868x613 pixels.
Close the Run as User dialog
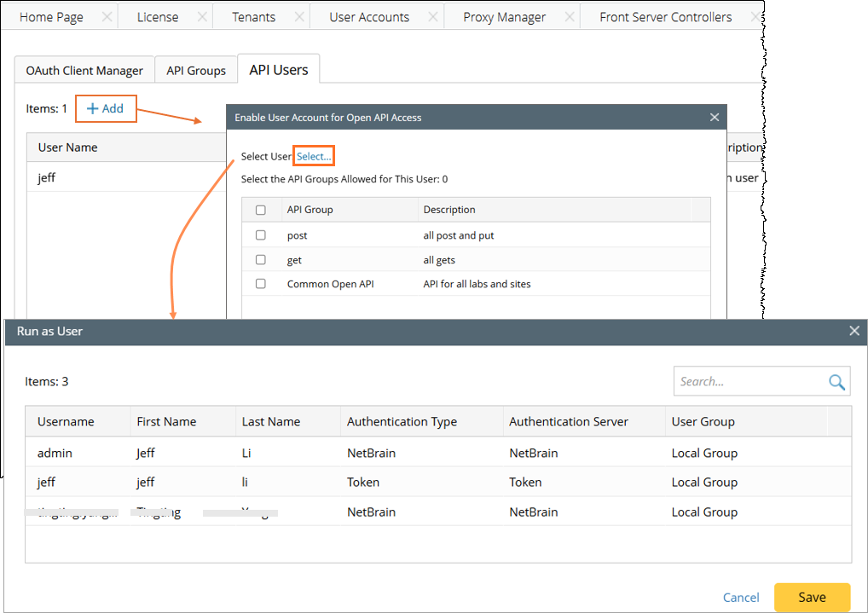pyautogui.click(x=854, y=331)
